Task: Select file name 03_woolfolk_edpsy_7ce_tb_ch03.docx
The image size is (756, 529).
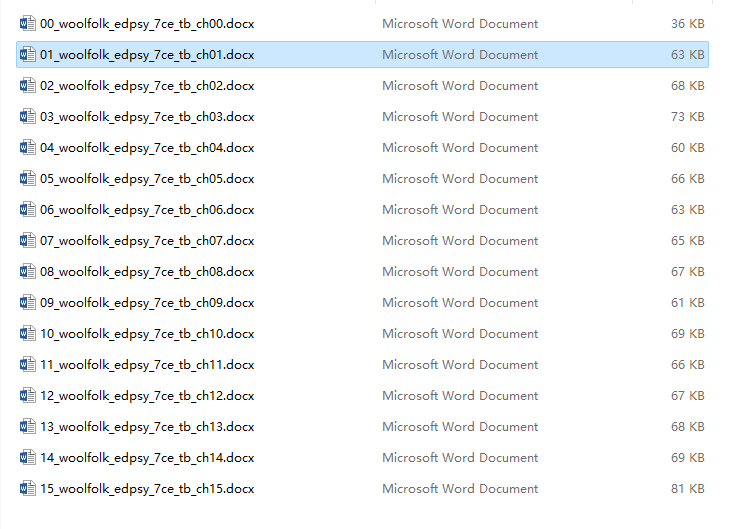Action: pyautogui.click(x=147, y=117)
